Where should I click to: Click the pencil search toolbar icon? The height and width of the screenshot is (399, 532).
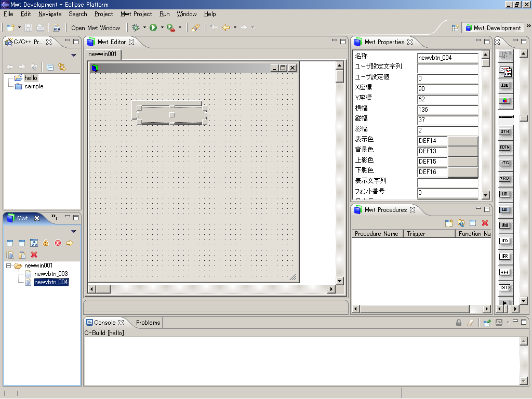tap(195, 28)
